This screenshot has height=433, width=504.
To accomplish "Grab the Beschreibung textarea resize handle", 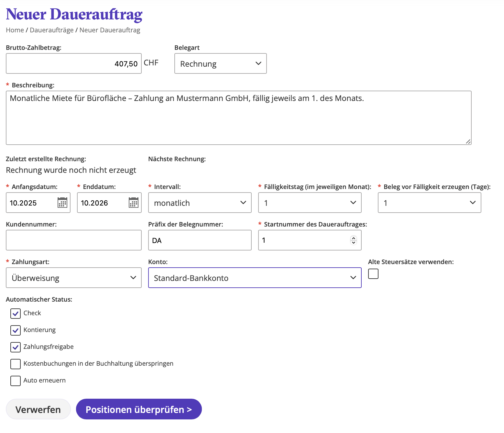I will tap(468, 141).
